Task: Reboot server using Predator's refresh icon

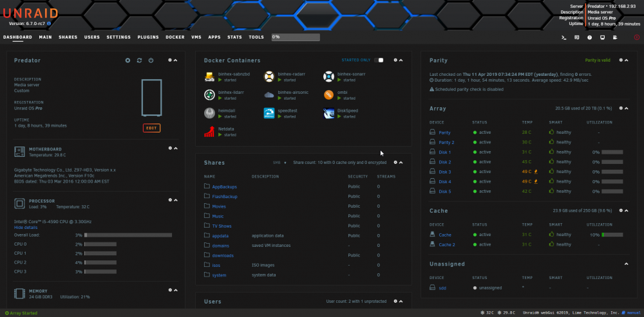Action: pos(139,60)
